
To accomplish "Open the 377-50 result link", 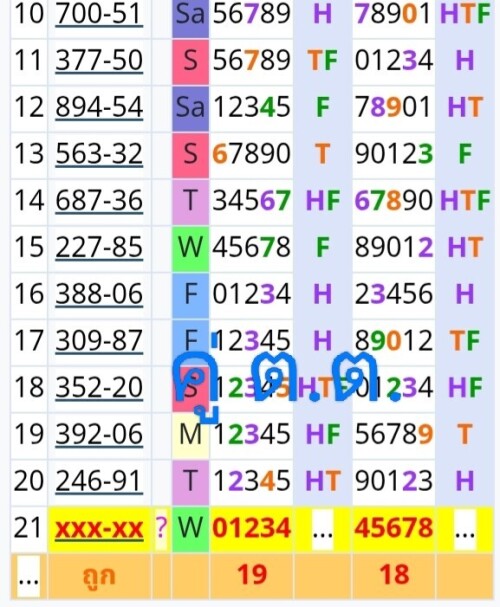I will click(x=99, y=61).
